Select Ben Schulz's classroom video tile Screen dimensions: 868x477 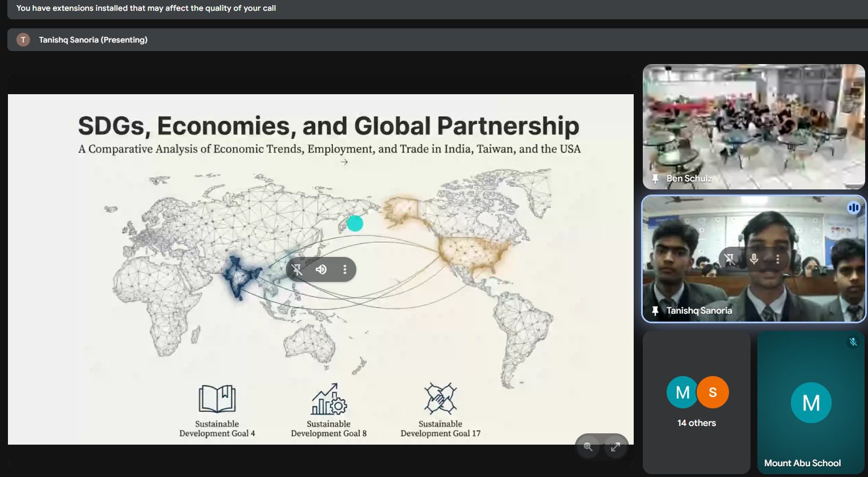click(x=753, y=126)
